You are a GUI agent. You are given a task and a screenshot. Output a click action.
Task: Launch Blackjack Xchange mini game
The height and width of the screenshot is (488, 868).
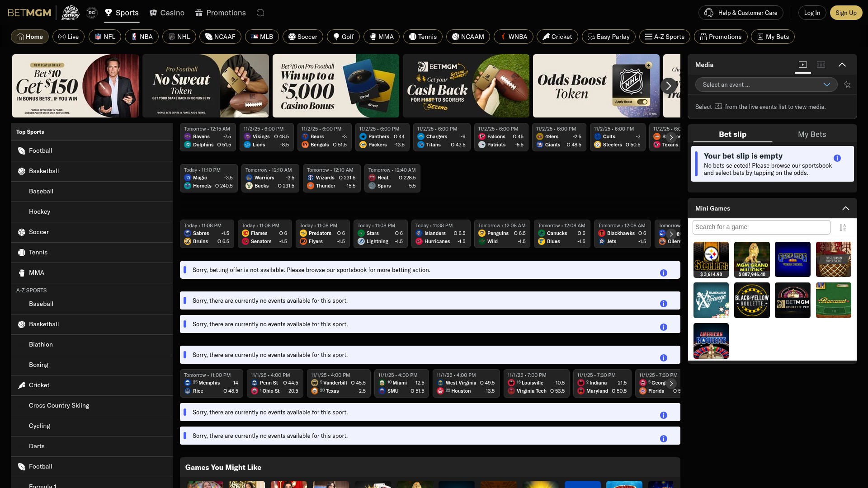click(711, 300)
